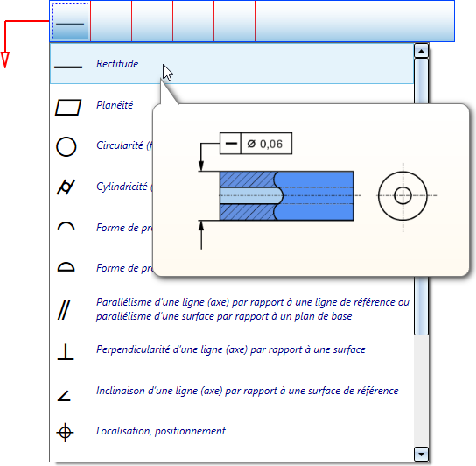Select the Cylindricité symbol icon

(x=66, y=187)
